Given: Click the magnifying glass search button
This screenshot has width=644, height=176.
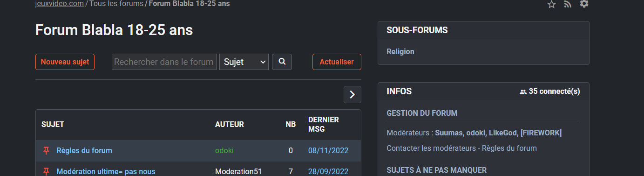Looking at the screenshot, I should 282,62.
